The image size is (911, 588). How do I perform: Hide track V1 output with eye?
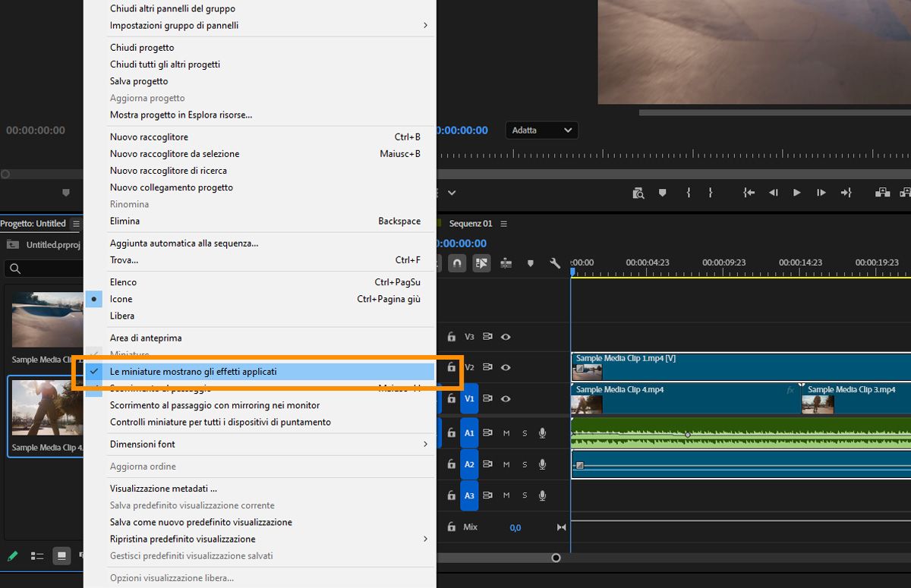click(x=506, y=399)
